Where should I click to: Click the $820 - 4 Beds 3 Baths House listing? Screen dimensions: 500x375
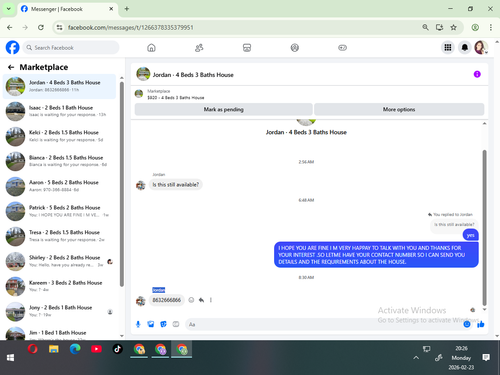[x=176, y=98]
